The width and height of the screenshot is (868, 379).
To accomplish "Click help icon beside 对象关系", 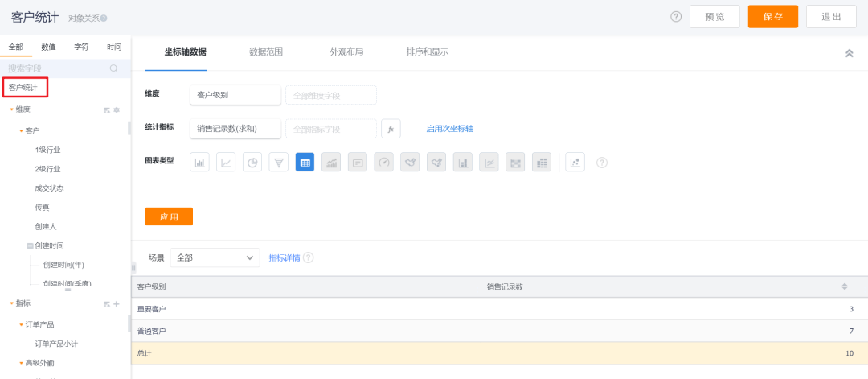I will point(104,19).
